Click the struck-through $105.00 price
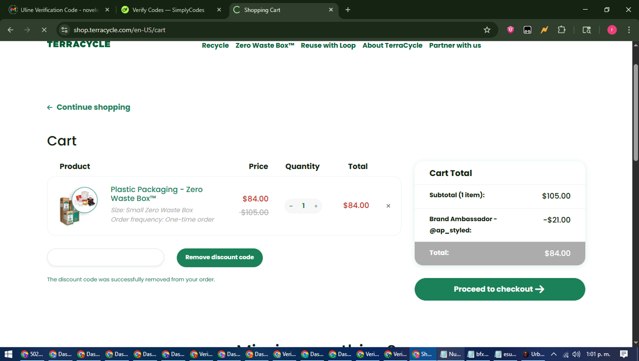The height and width of the screenshot is (361, 639). [x=254, y=212]
